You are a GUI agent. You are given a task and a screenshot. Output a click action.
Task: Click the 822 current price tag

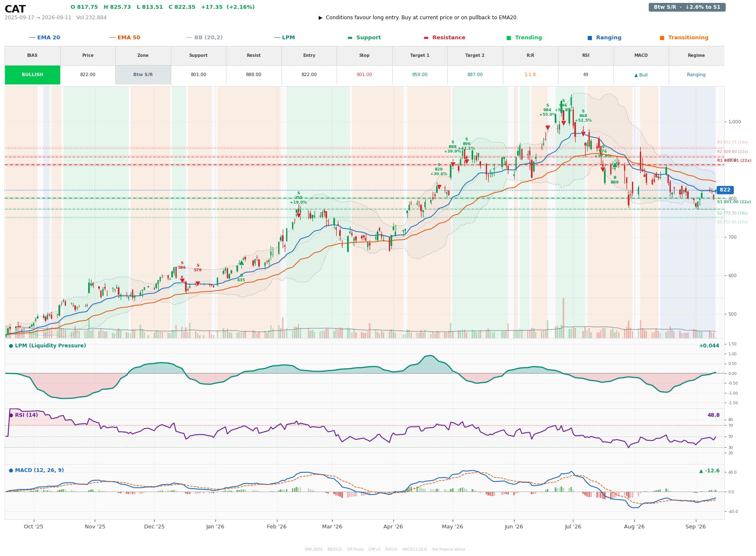tap(725, 190)
